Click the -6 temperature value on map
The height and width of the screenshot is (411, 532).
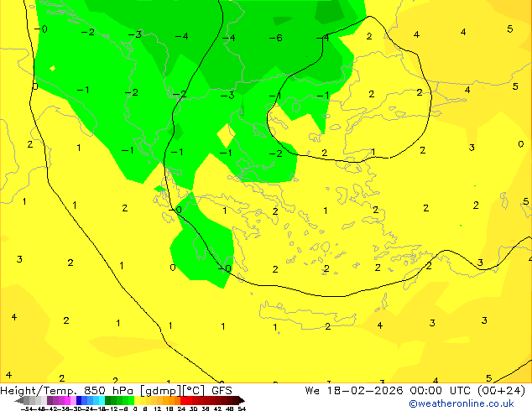point(276,38)
